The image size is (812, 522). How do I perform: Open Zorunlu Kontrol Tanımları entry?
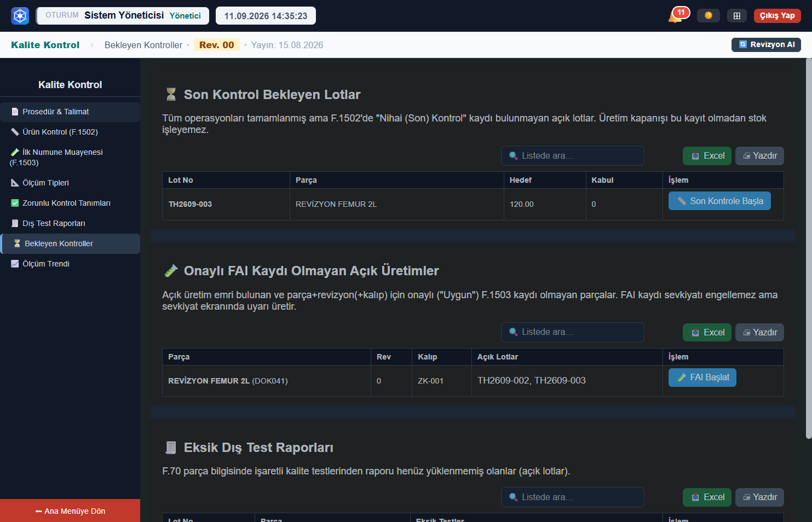coord(70,203)
